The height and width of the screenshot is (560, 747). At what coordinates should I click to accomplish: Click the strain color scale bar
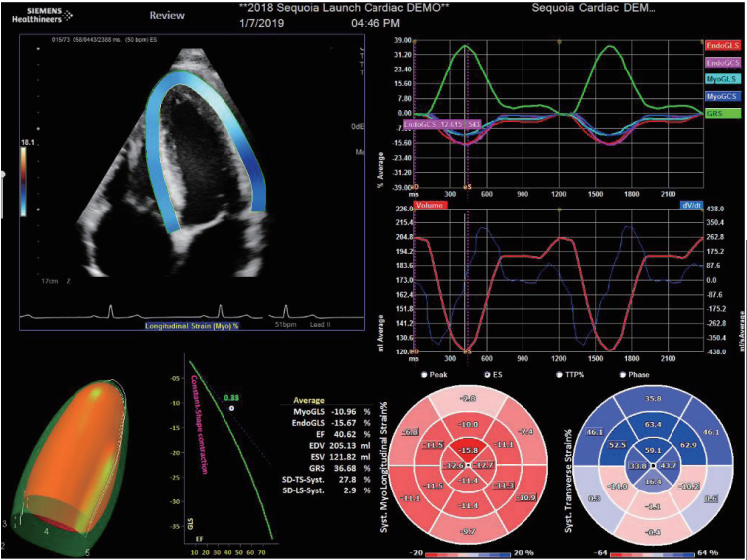[x=24, y=182]
